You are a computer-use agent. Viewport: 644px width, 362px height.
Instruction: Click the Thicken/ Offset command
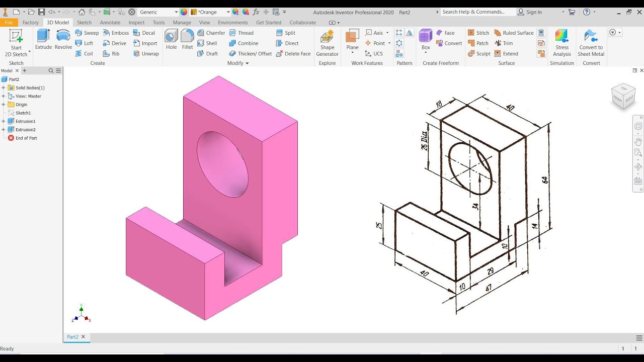point(251,54)
